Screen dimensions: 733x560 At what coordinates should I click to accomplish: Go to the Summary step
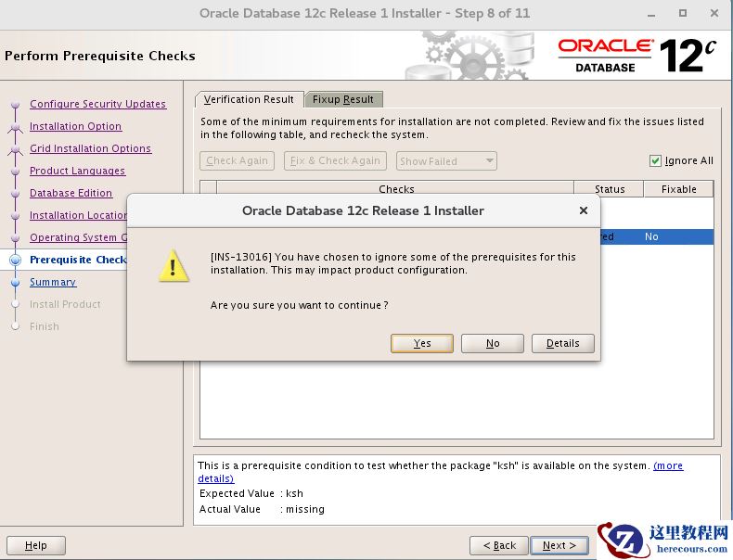pos(52,282)
